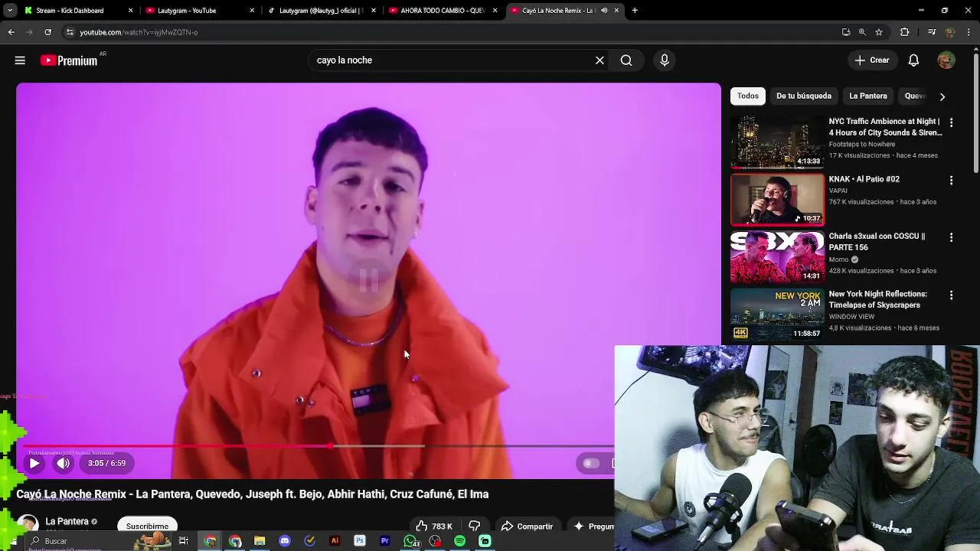
Task: Select the La Pantera filter chip
Action: pos(868,96)
